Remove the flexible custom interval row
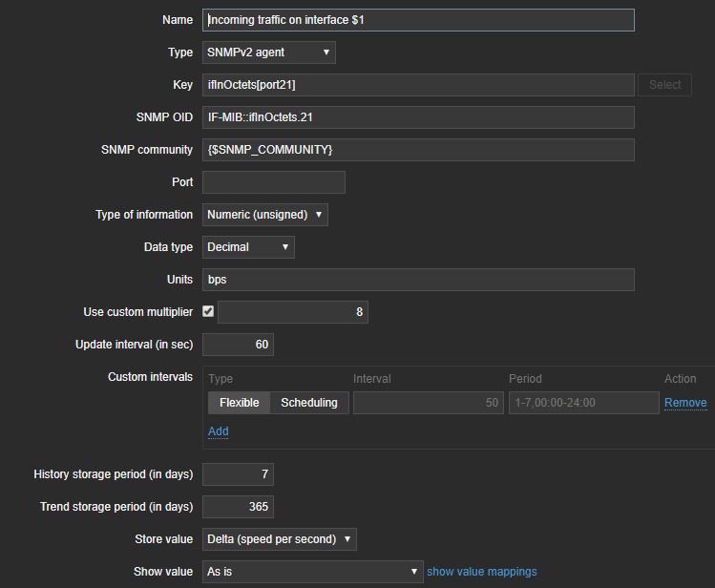Screen dimensions: 715x588 [685, 403]
